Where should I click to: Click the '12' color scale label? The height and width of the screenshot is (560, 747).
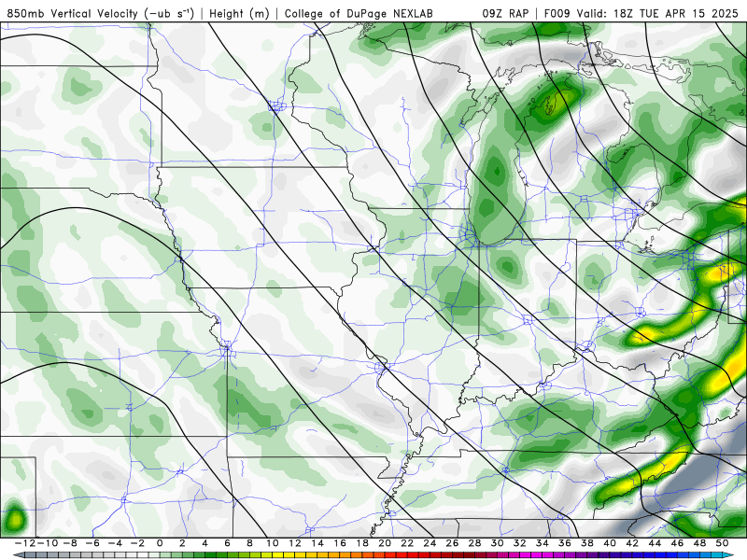(295, 543)
